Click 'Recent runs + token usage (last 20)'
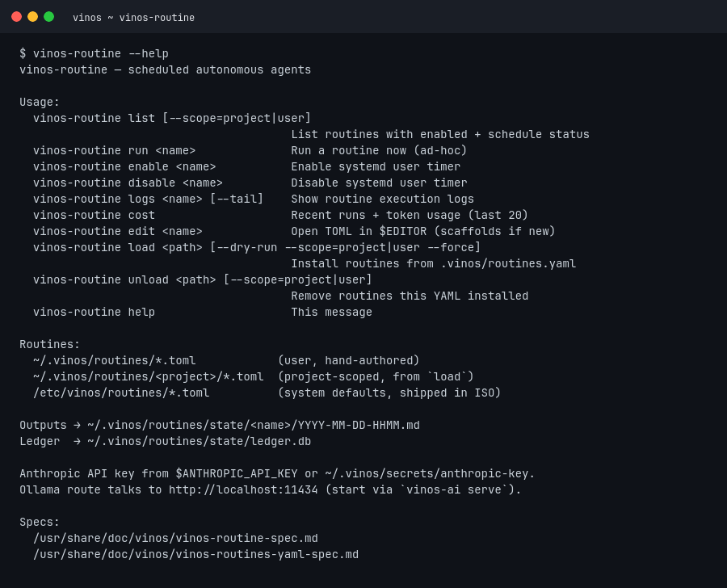 point(410,215)
